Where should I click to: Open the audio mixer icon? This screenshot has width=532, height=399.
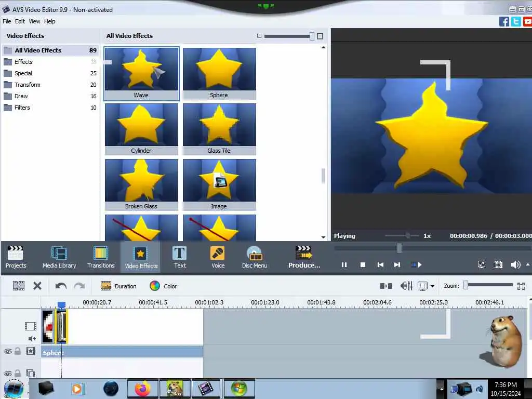click(406, 286)
